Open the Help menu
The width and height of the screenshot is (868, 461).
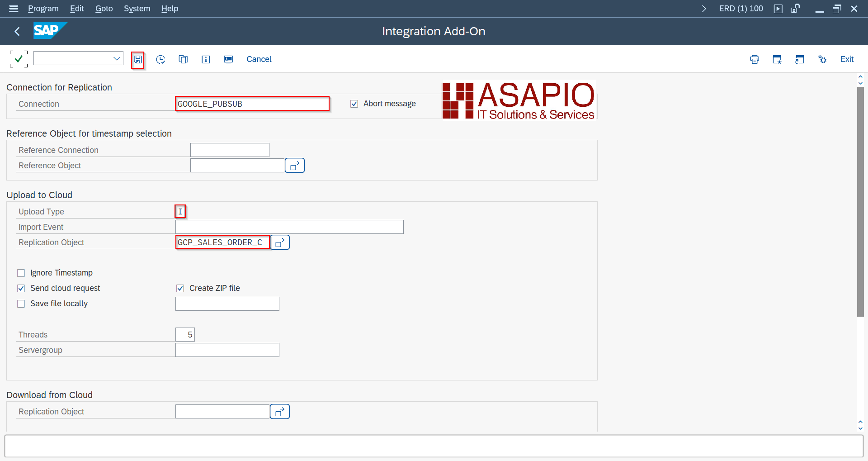170,9
